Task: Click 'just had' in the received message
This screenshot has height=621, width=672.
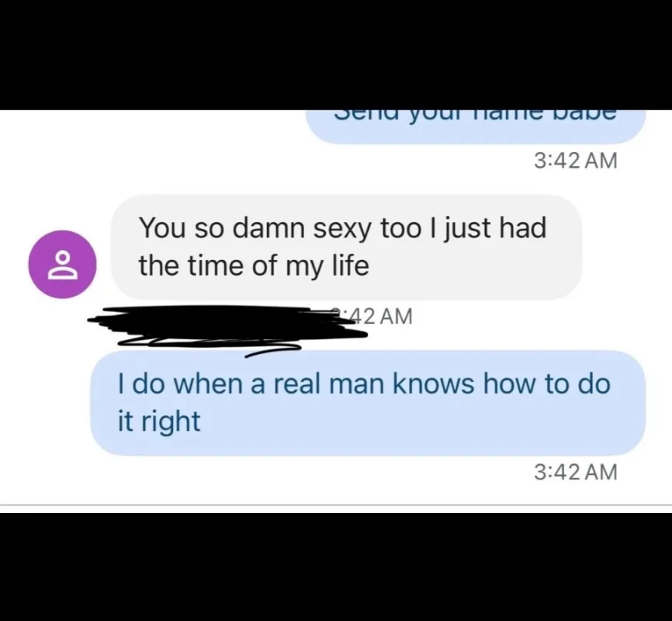Action: coord(494,228)
